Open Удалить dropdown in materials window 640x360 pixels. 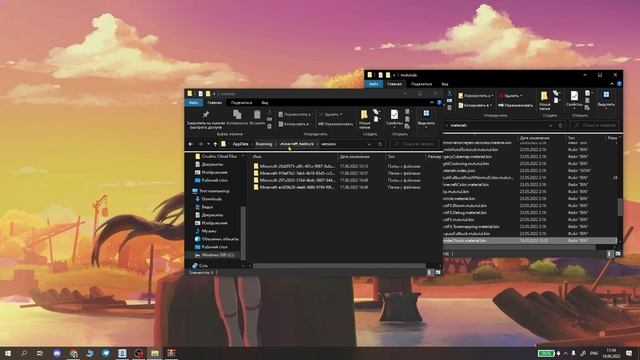(x=511, y=96)
